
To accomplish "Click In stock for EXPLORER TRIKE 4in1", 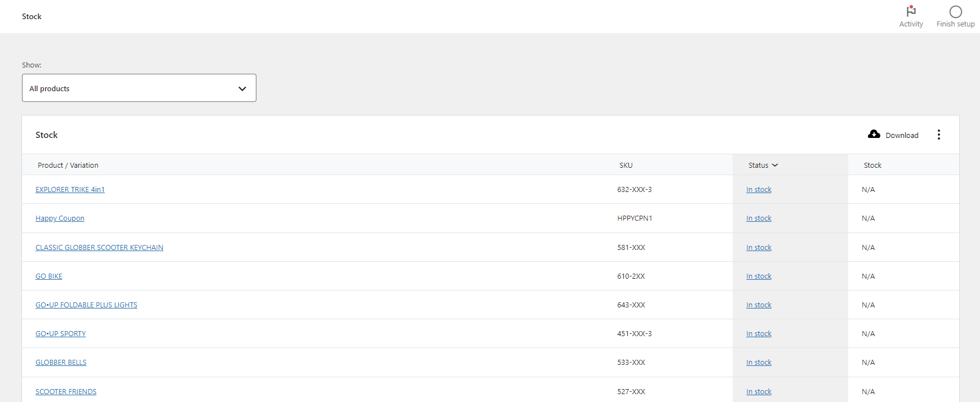I will tap(759, 190).
